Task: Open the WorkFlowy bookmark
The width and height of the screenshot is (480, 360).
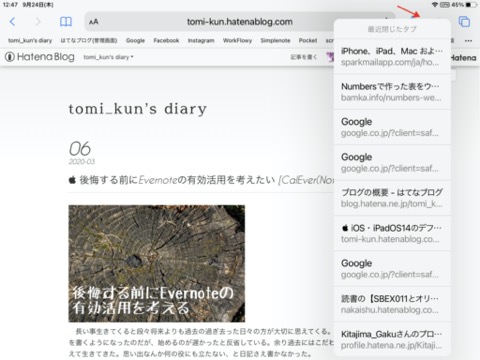Action: (x=237, y=41)
